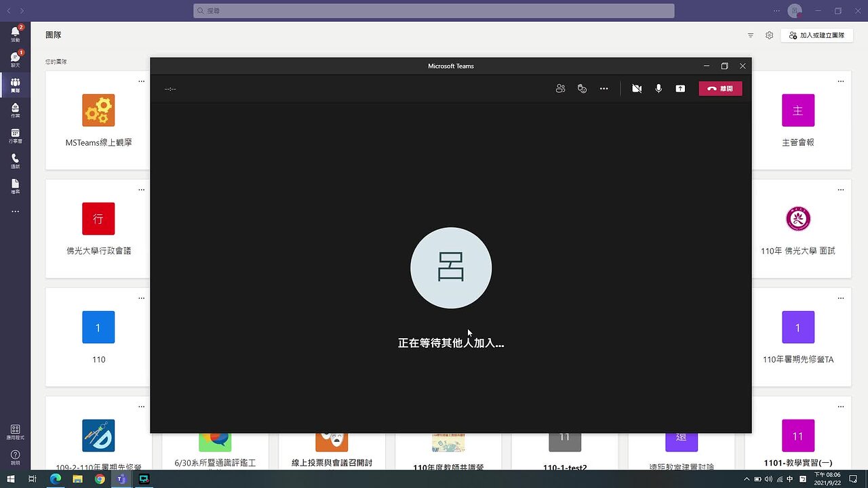Open the 主管會報 team
This screenshot has height=488, width=868.
click(x=797, y=121)
